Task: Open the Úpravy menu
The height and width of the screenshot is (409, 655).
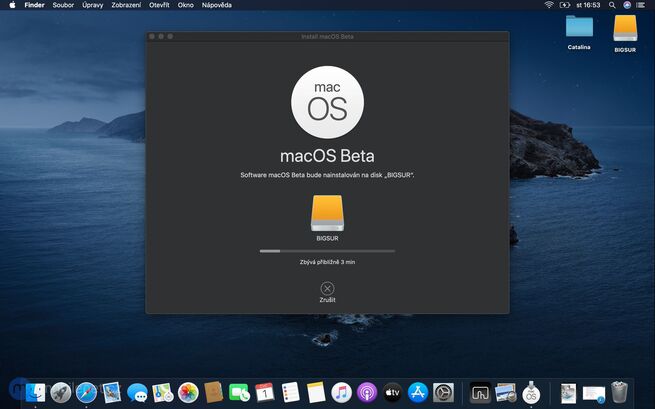Action: pos(92,5)
